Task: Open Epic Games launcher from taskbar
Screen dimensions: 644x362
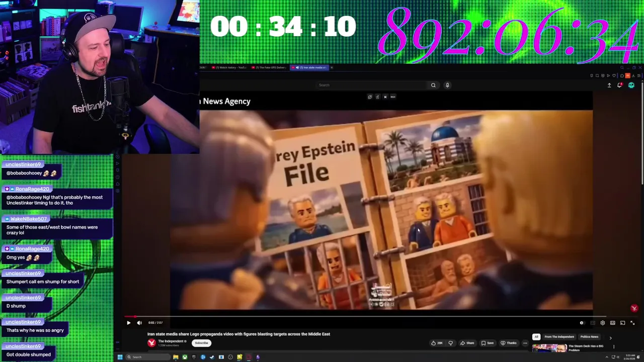Action: 194,357
